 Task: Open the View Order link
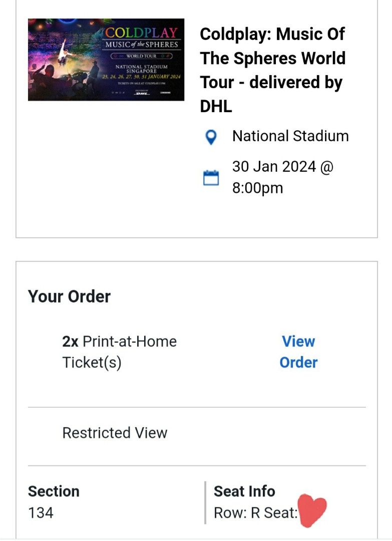coord(298,352)
